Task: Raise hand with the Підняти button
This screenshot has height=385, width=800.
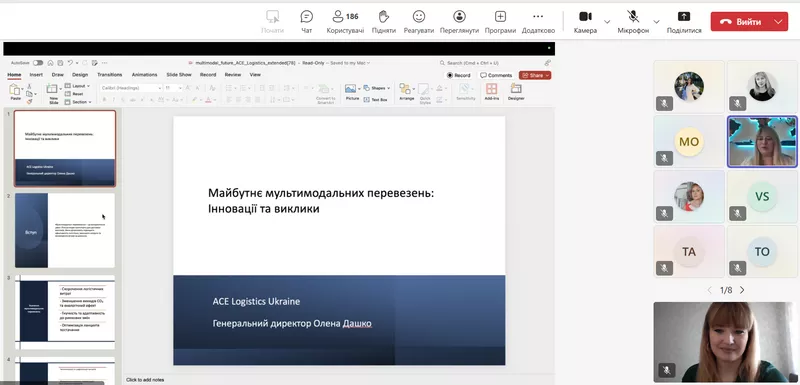Action: tap(384, 22)
